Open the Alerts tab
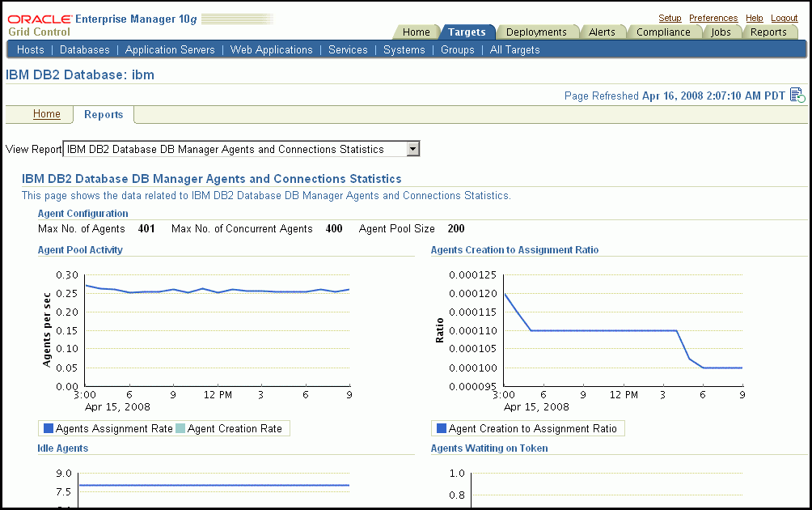Image resolution: width=812 pixels, height=510 pixels. tap(603, 32)
